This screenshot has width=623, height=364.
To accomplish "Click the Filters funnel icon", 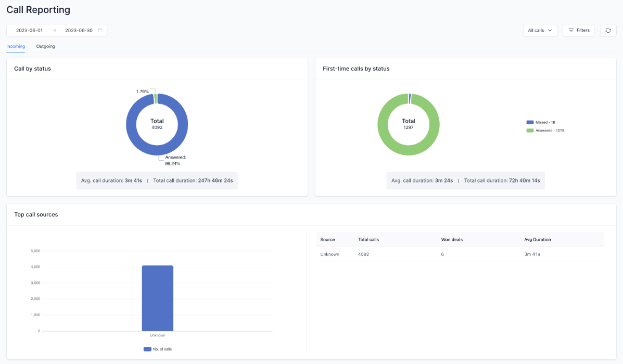I will point(571,30).
